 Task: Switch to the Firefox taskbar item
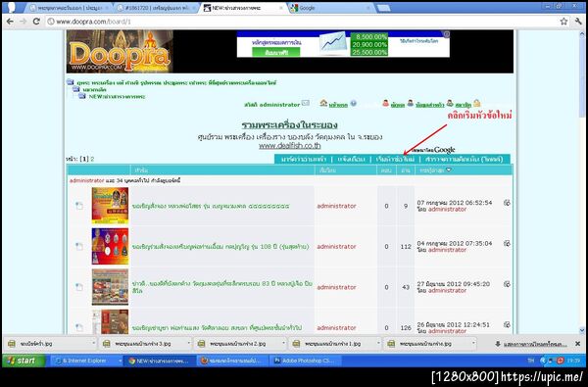pos(232,361)
